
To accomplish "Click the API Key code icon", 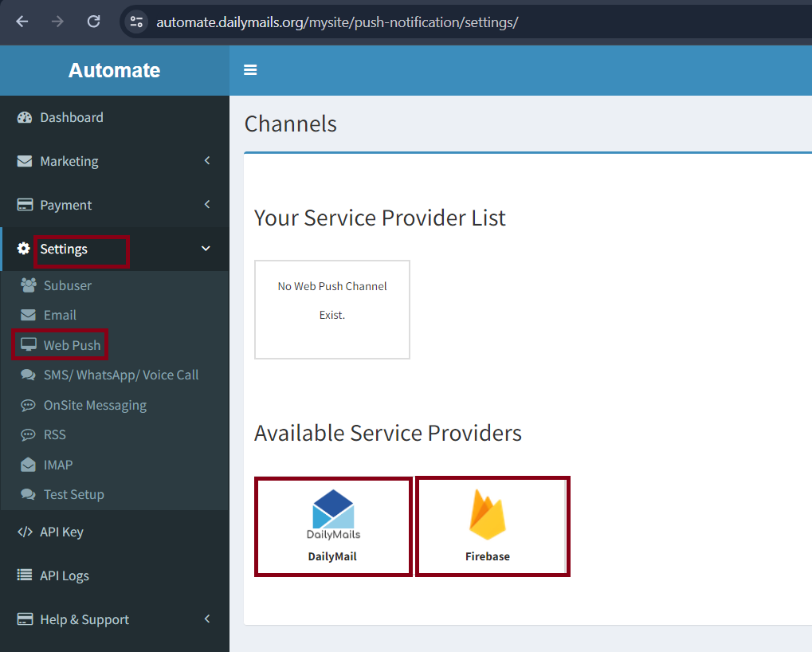I will tap(25, 532).
